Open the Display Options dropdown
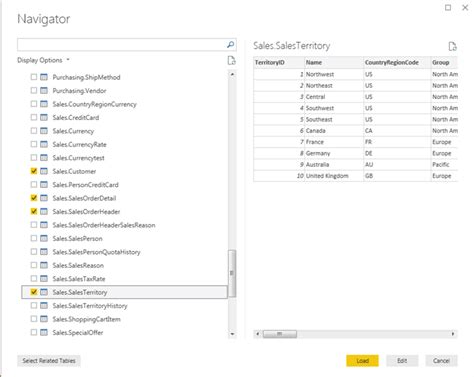The height and width of the screenshot is (377, 474). click(x=43, y=60)
